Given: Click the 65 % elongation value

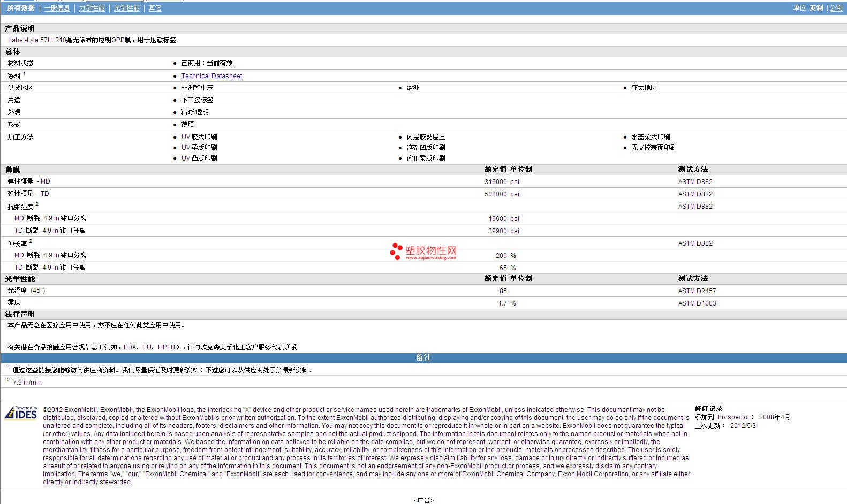Looking at the screenshot, I should [x=508, y=268].
